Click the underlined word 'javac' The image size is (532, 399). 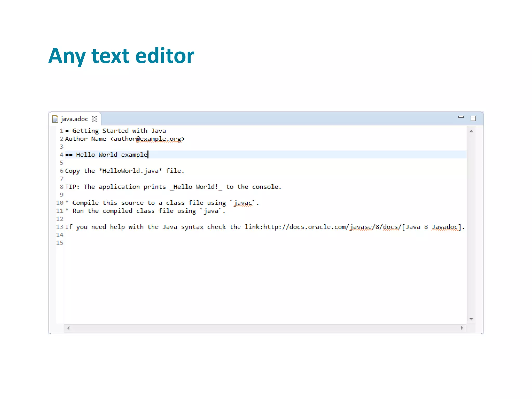pos(243,203)
